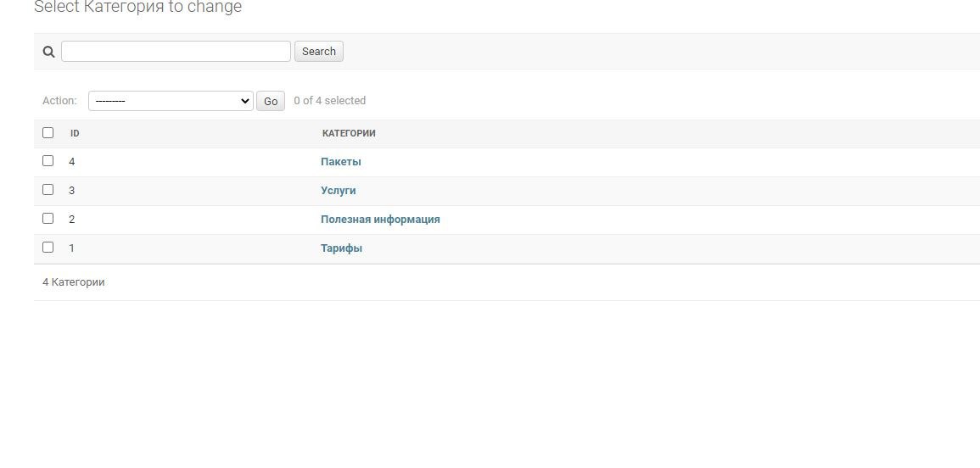Screen dimensions: 980x468
Task: Click the '0 of 4 selected' counter
Action: coord(330,101)
